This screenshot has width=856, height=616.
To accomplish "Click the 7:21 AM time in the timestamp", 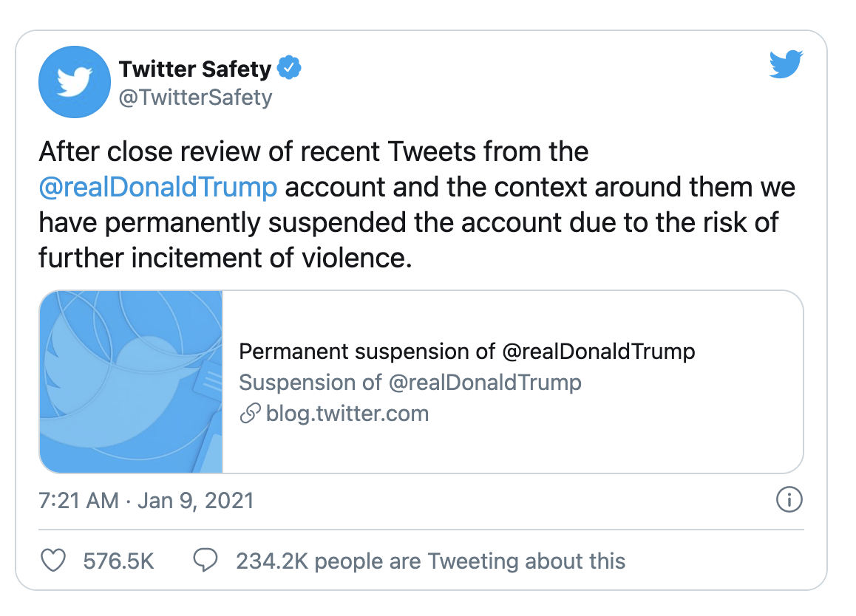I will [78, 500].
